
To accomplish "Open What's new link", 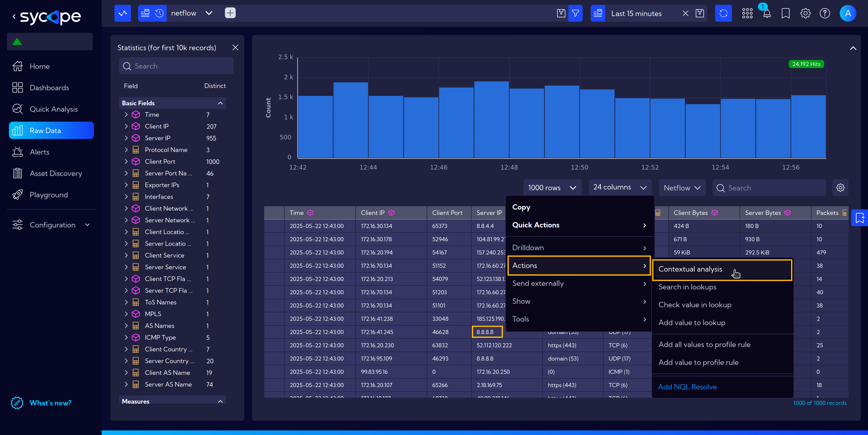I will tap(50, 403).
